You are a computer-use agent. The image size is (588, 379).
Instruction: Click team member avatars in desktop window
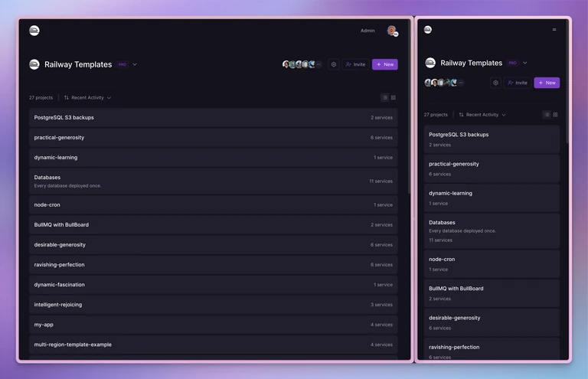[x=302, y=64]
